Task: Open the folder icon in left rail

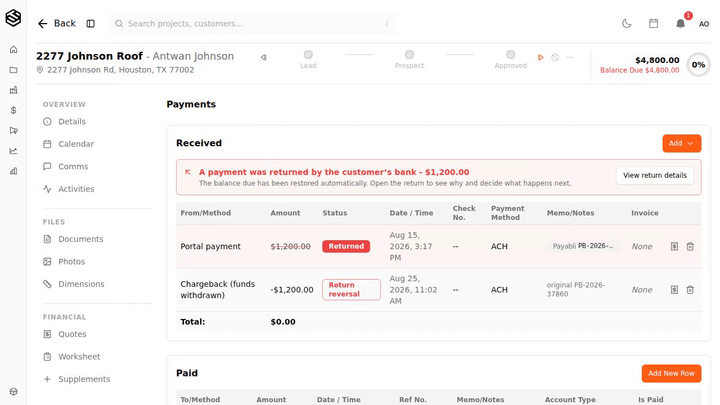Action: [x=13, y=70]
